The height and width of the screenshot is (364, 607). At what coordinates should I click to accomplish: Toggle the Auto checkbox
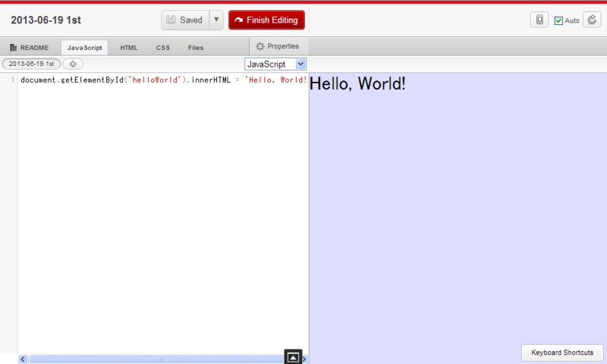click(x=558, y=20)
